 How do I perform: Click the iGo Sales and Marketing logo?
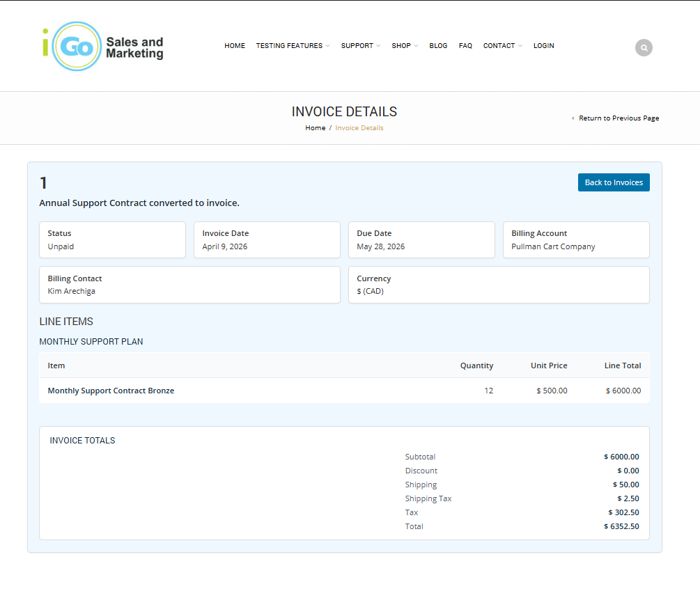click(x=103, y=47)
